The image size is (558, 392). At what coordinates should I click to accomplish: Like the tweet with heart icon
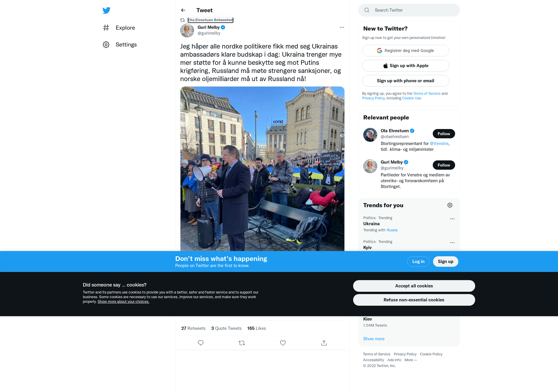click(283, 343)
